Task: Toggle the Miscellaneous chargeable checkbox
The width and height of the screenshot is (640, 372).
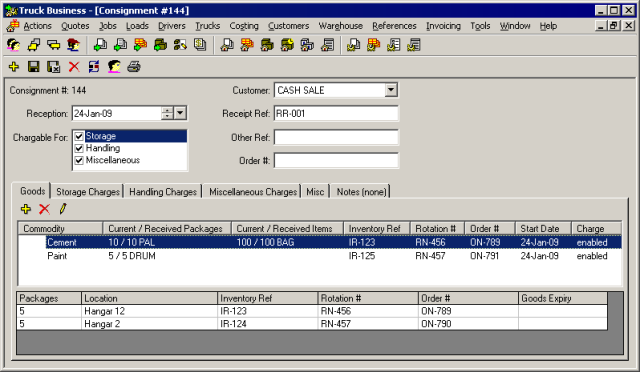Action: point(79,160)
